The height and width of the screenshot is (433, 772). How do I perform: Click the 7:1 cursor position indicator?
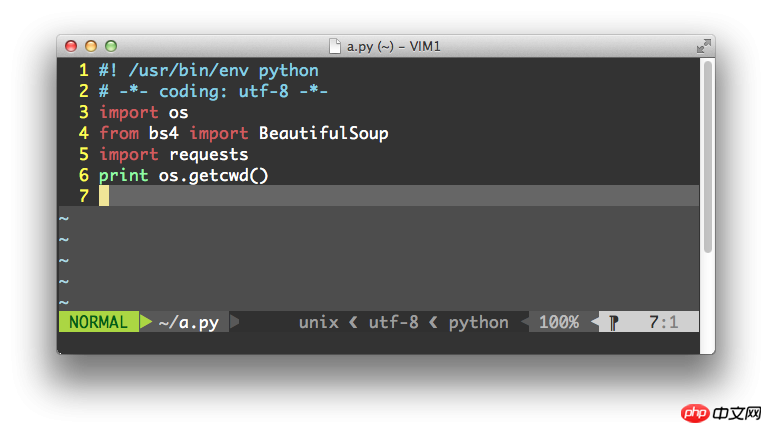[x=663, y=322]
